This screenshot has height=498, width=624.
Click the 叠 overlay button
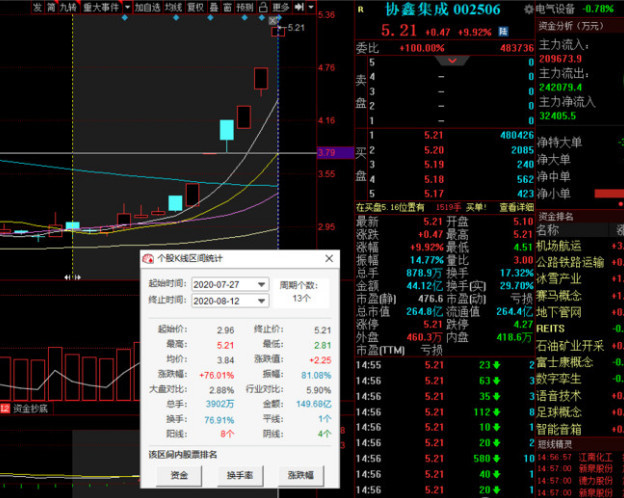click(x=214, y=7)
